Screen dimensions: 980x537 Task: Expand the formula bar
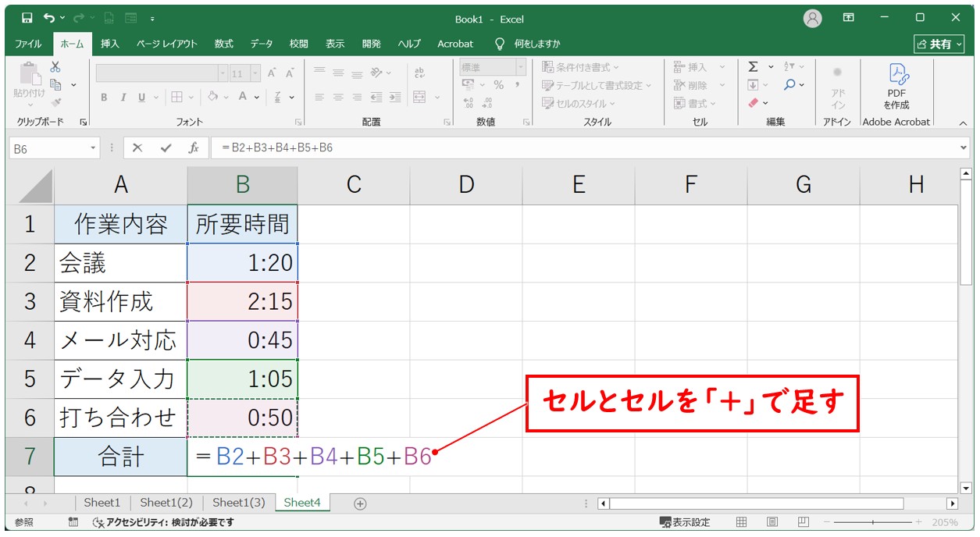[x=963, y=148]
